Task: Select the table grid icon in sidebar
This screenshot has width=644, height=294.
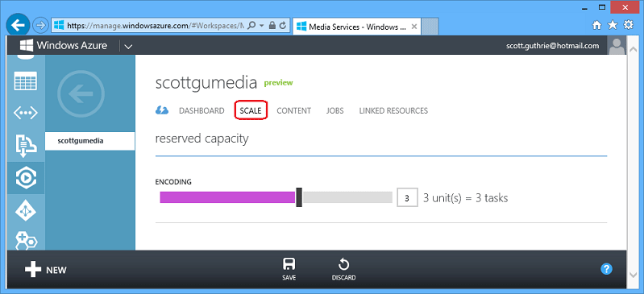Action: click(x=26, y=81)
